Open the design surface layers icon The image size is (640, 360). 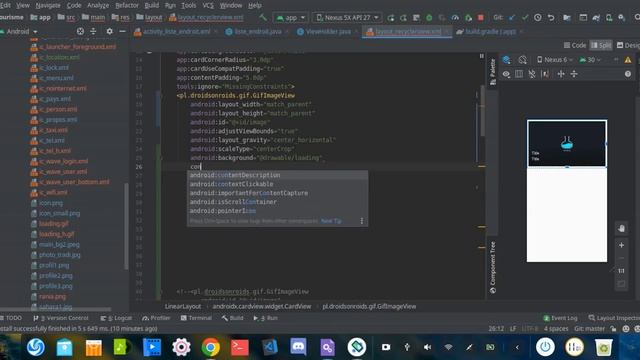tap(507, 60)
